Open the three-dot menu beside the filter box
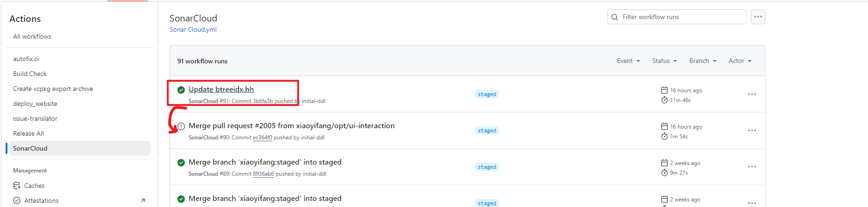 point(758,17)
